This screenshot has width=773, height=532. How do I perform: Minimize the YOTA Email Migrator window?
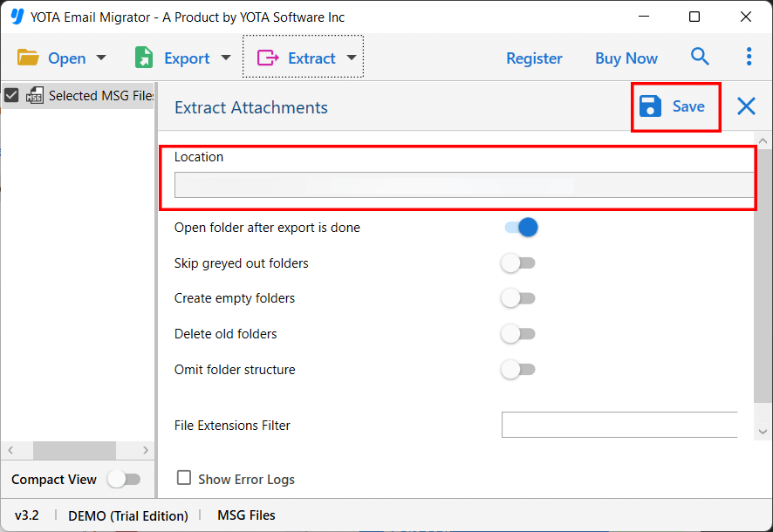[643, 17]
